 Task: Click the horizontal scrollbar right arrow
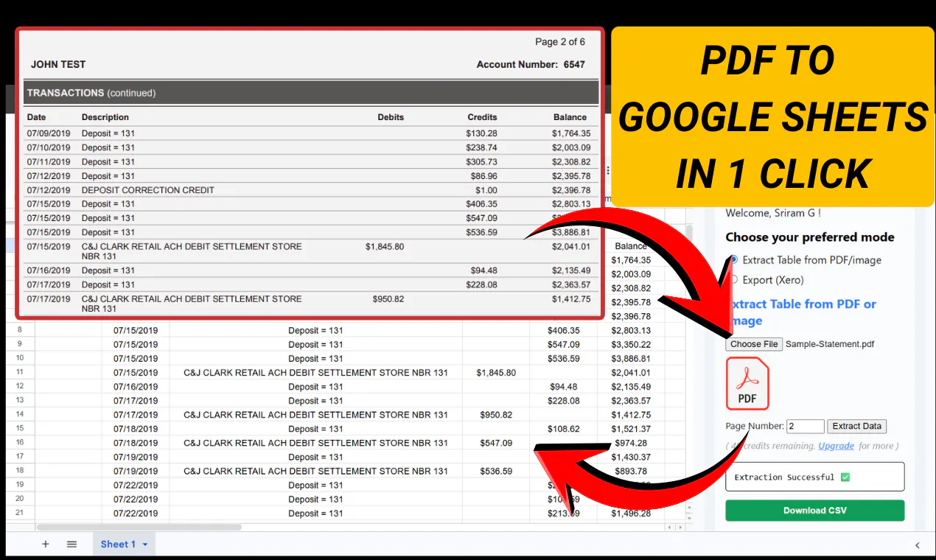680,528
